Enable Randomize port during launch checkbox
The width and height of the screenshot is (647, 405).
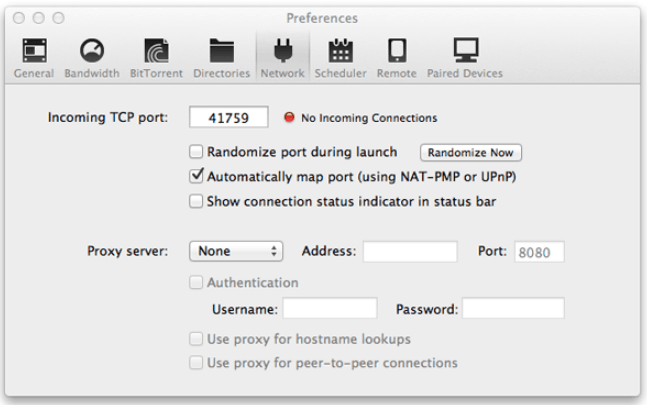coord(197,153)
